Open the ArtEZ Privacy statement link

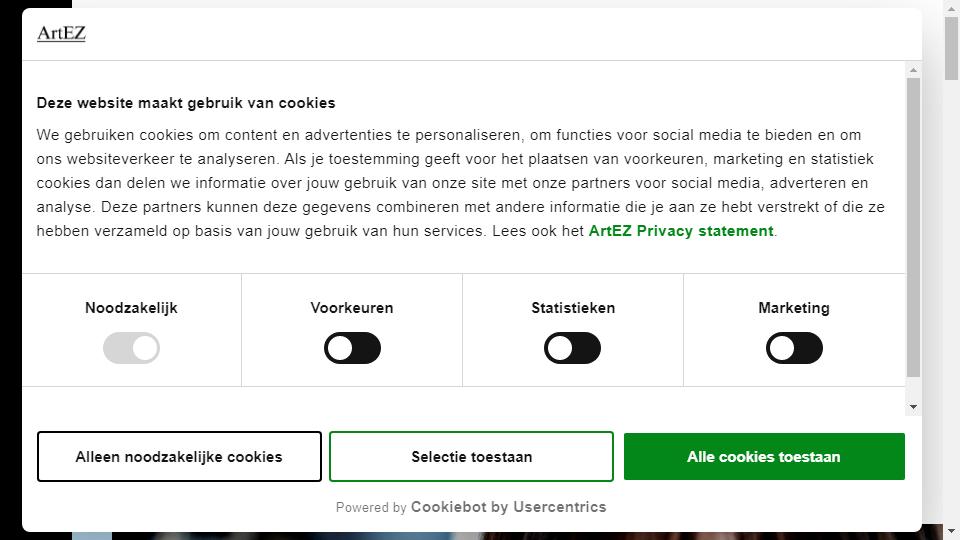coord(681,231)
